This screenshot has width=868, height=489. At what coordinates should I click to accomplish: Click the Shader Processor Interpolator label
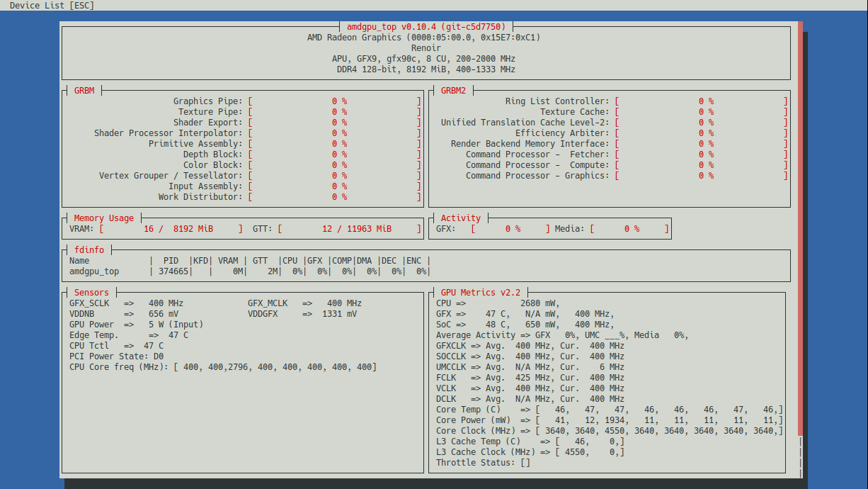click(168, 133)
